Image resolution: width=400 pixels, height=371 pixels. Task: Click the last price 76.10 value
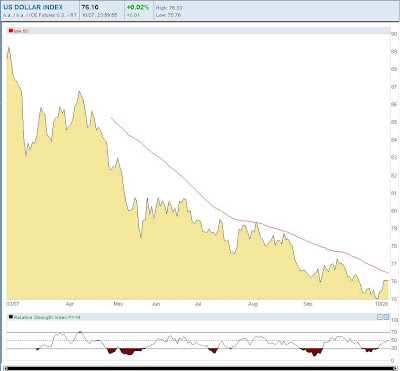90,7
